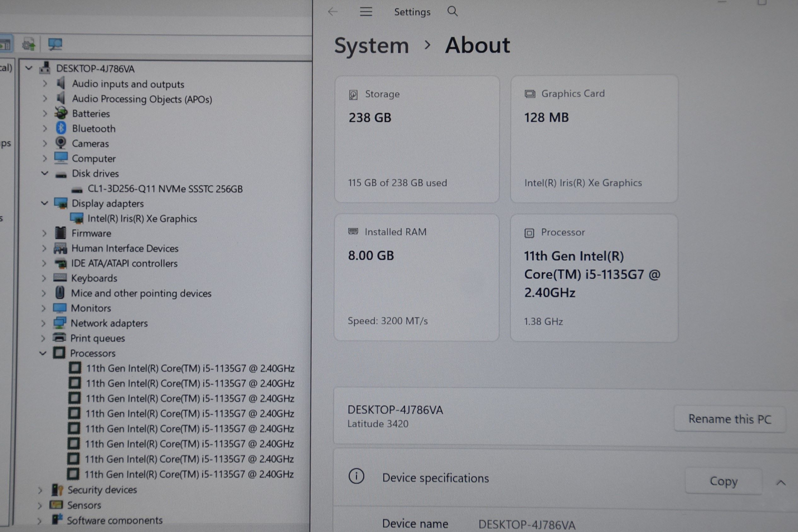The image size is (798, 532).
Task: Collapse the Processors node
Action: click(x=43, y=353)
